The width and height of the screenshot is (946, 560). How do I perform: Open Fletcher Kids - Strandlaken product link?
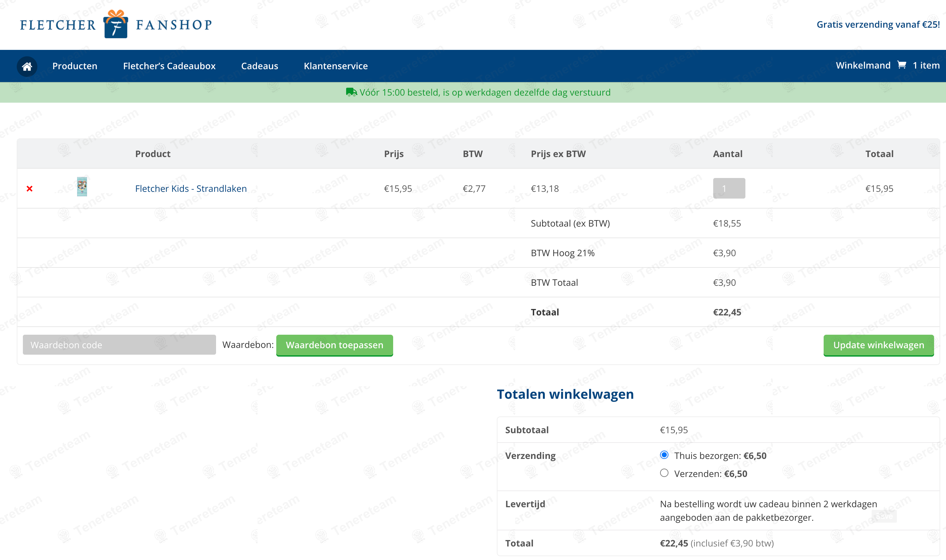tap(191, 189)
